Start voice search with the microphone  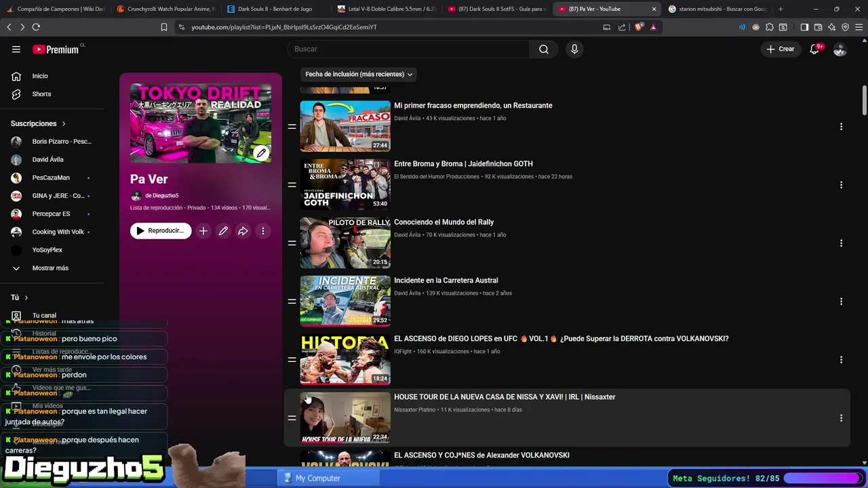(574, 49)
